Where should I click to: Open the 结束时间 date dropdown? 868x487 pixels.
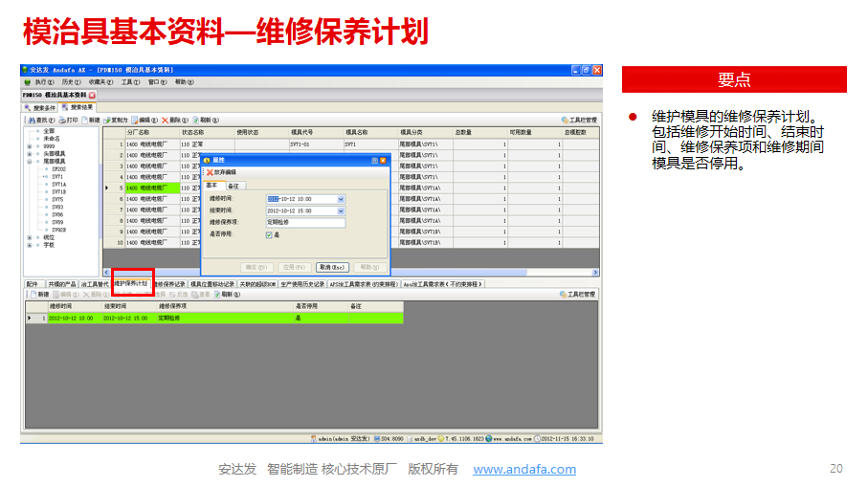341,210
